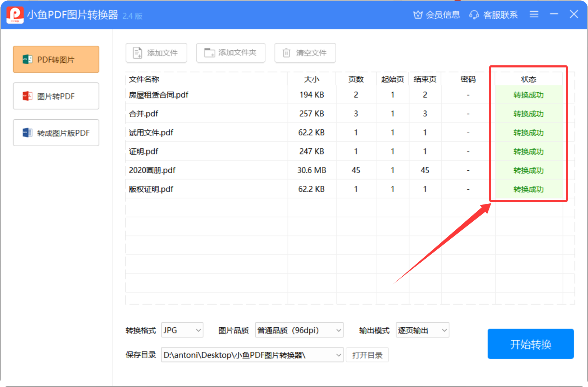Click the add file document icon
The image size is (588, 387).
(137, 53)
